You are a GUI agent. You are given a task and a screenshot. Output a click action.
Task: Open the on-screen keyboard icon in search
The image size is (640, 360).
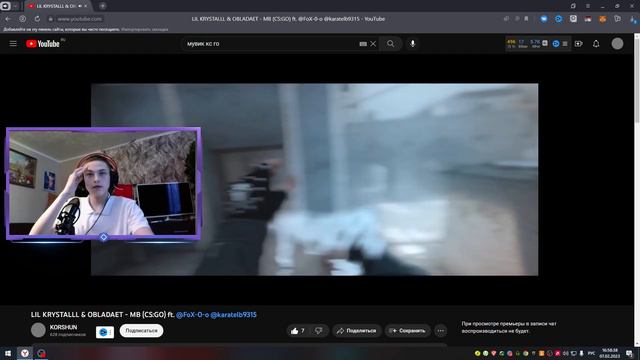tap(363, 44)
